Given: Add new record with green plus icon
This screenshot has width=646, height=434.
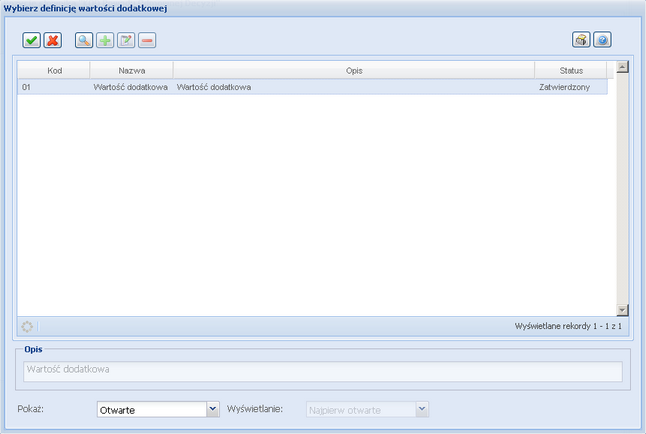Looking at the screenshot, I should tap(105, 41).
